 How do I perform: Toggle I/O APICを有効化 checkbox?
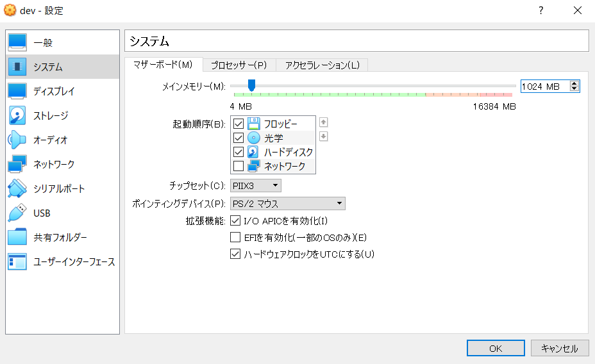coord(235,220)
